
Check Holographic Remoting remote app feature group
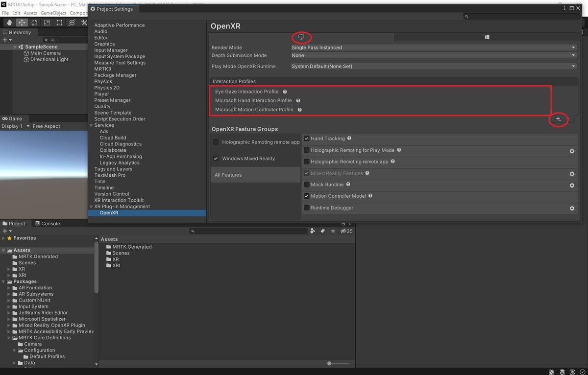(216, 142)
